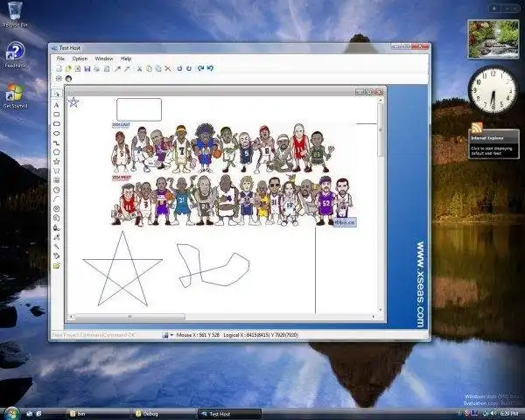
Task: Select the concentric circle tool
Action: 57,208
